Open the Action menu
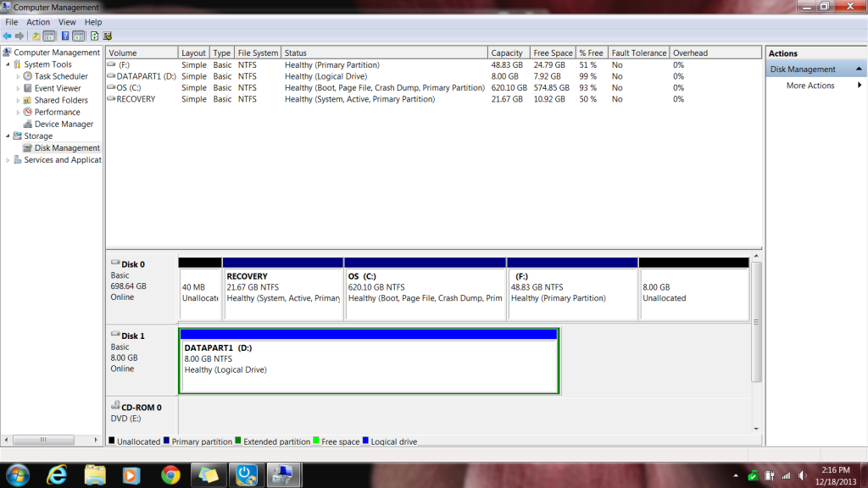Image resolution: width=868 pixels, height=488 pixels. (38, 22)
